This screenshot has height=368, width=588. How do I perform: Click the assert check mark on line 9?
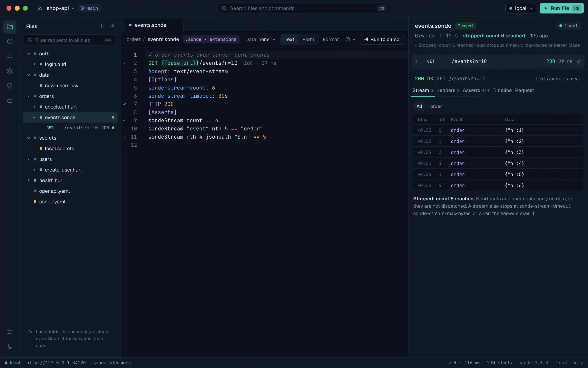[124, 120]
